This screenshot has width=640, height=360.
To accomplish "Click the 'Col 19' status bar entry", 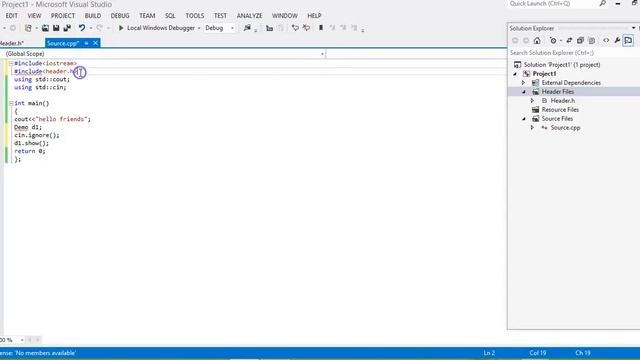I will tap(538, 353).
